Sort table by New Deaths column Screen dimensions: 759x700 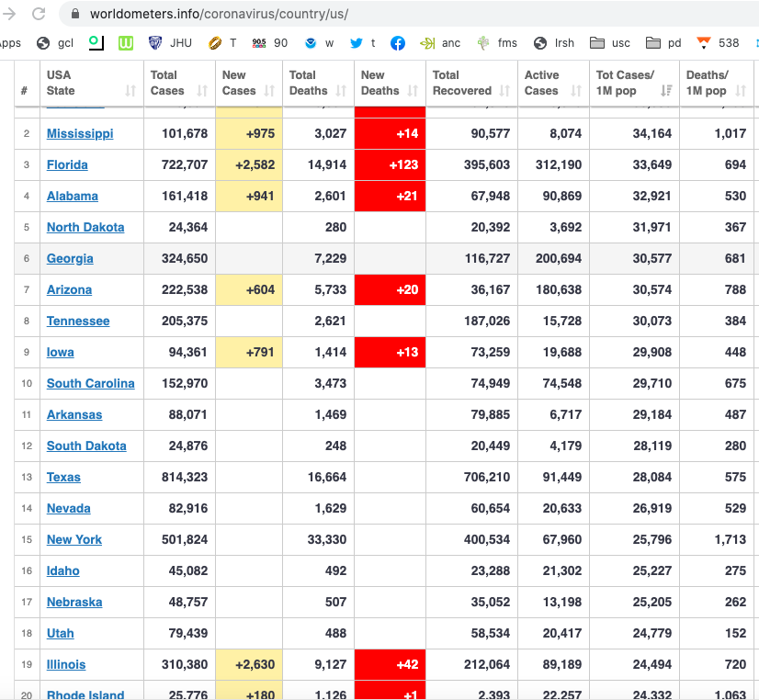413,90
